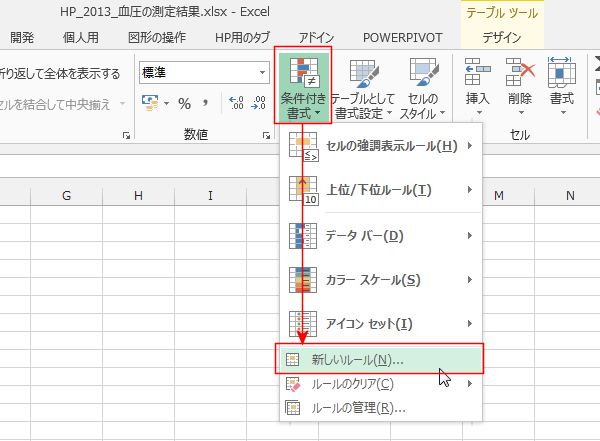The image size is (600, 441).
Task: Click the 書式 format cells icon
Action: (561, 71)
